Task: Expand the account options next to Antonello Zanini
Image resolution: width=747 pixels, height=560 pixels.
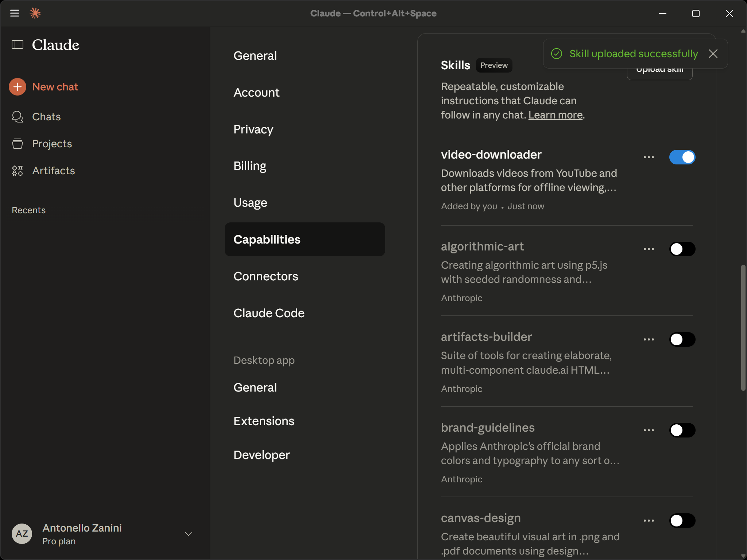Action: pos(188,533)
